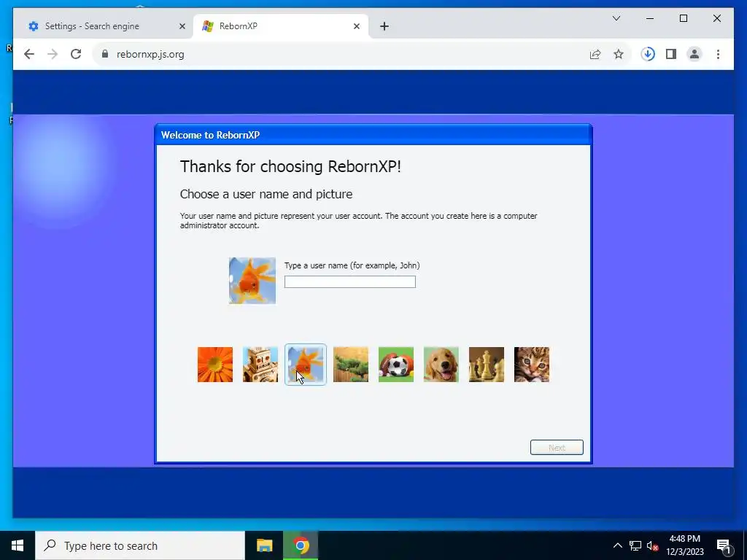Pick the chess pieces account picture
The height and width of the screenshot is (560, 747).
point(487,365)
